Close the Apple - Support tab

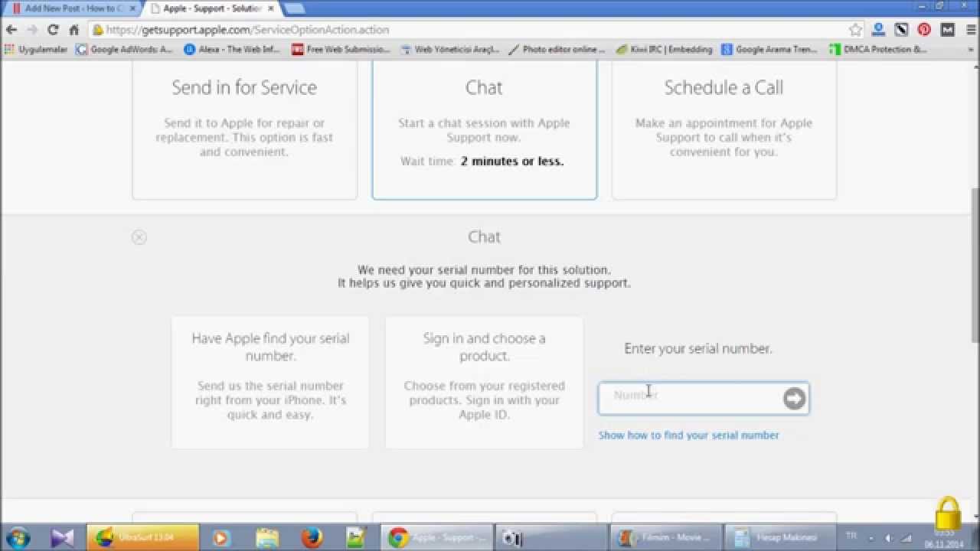tap(270, 8)
